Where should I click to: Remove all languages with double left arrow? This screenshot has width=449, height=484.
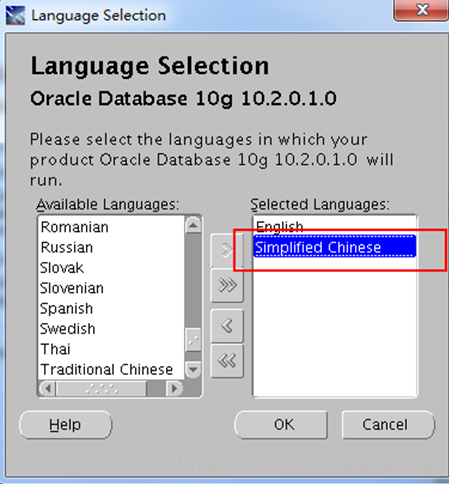pyautogui.click(x=227, y=361)
